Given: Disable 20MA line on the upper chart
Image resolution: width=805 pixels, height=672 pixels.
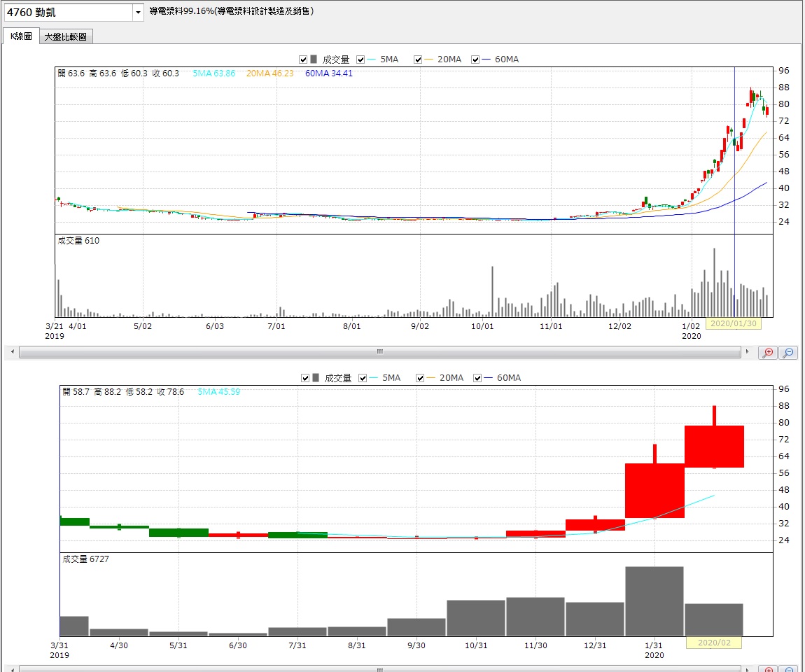Looking at the screenshot, I should [419, 59].
